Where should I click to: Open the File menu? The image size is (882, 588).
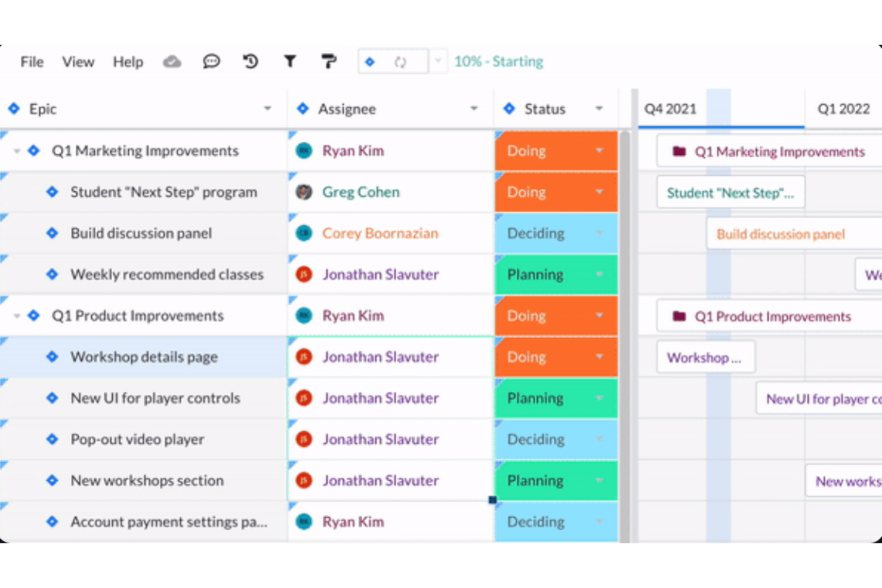coord(32,62)
